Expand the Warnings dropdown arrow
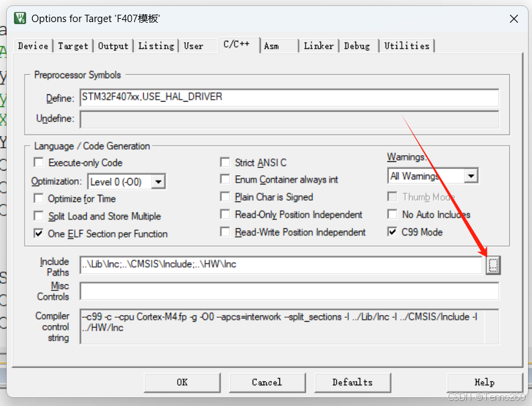The image size is (532, 406). [471, 176]
